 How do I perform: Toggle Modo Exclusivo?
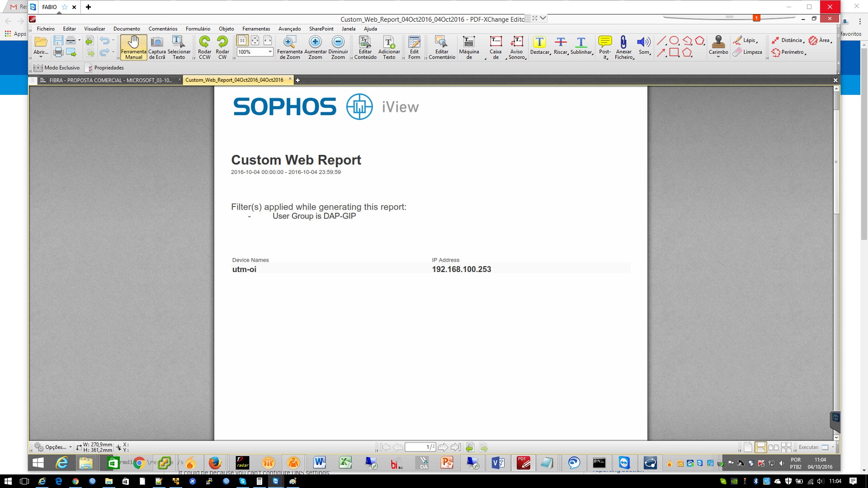click(x=57, y=68)
